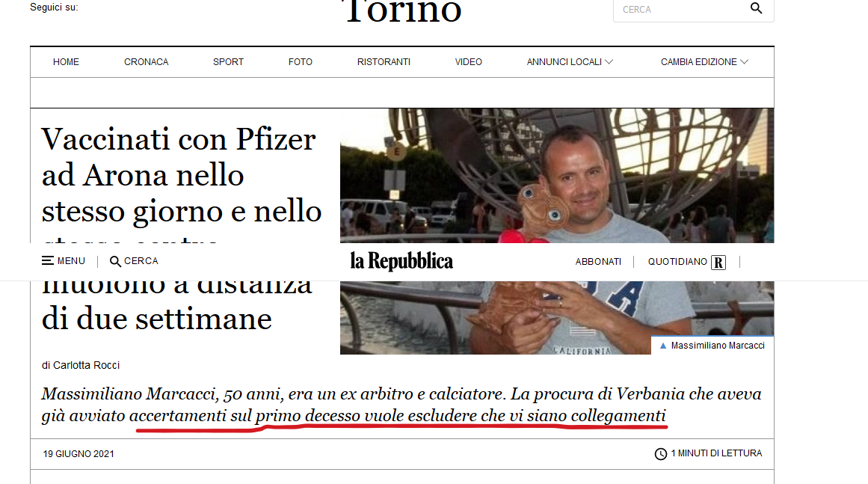Image resolution: width=868 pixels, height=484 pixels.
Task: Click the chevron next to CAMBIA EDIZIONE
Action: (744, 62)
